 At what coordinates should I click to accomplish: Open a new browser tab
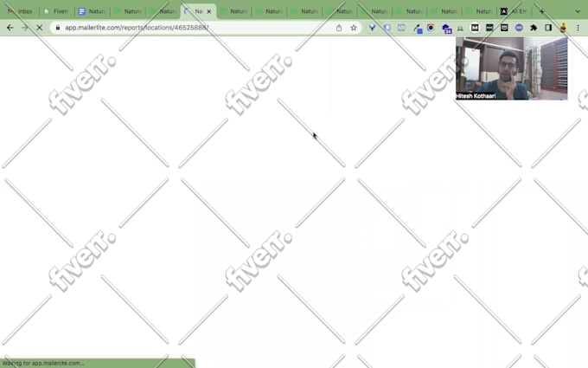[541, 11]
